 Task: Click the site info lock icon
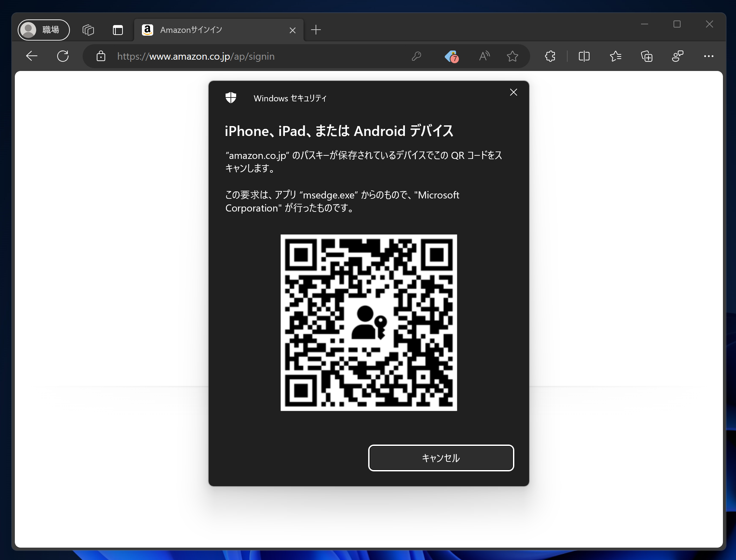(101, 56)
